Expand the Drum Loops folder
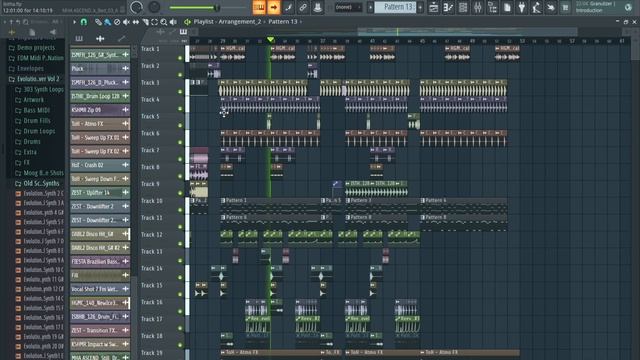This screenshot has width=640, height=360. click(x=35, y=131)
